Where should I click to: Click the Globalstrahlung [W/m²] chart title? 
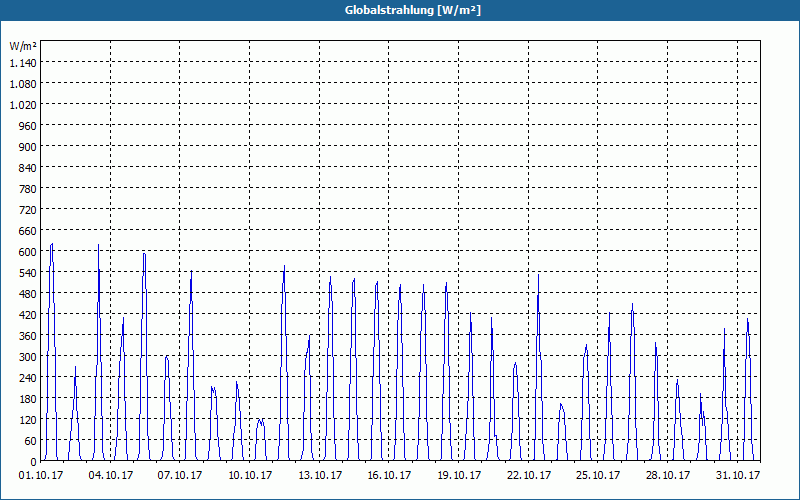[412, 10]
